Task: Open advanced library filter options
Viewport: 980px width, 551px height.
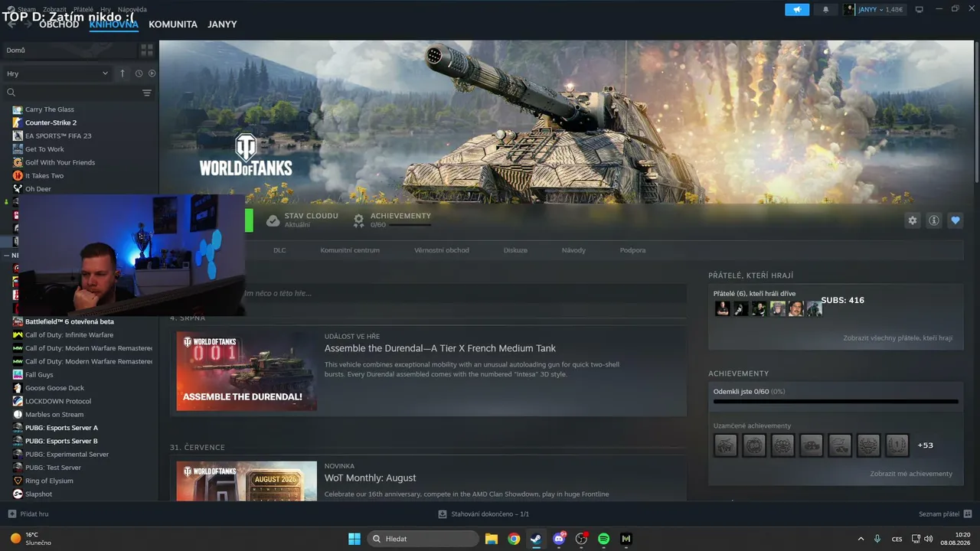Action: click(x=147, y=93)
